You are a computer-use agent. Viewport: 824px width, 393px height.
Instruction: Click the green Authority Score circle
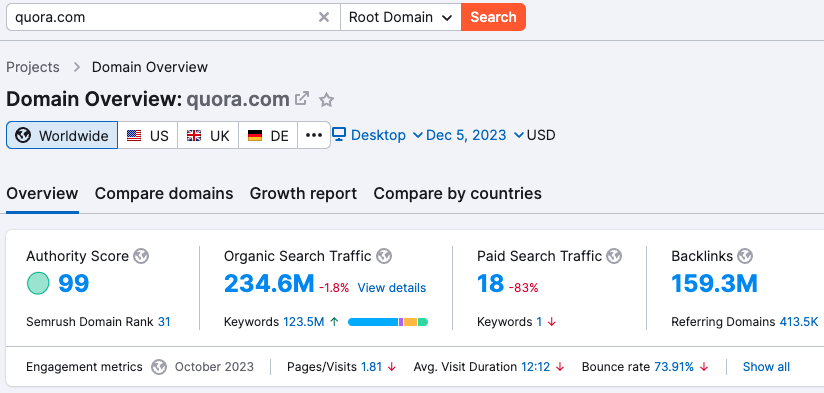tap(38, 284)
